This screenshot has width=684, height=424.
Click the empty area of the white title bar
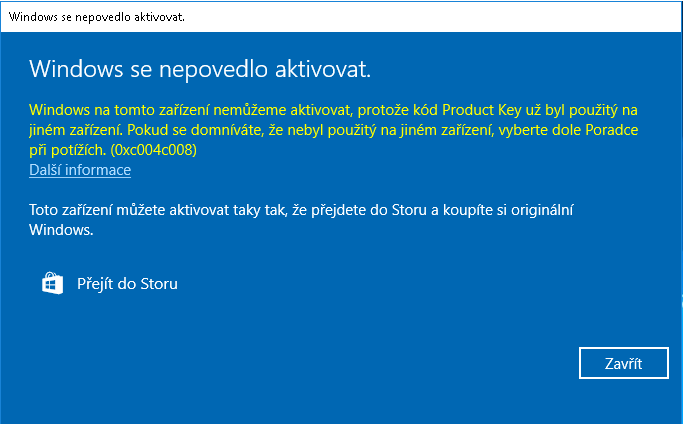tap(432, 17)
